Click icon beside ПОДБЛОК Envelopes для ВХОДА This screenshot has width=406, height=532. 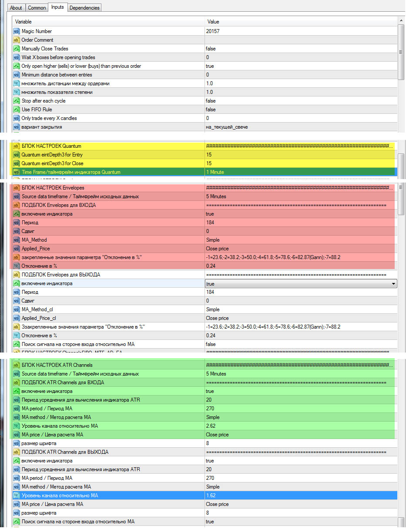point(17,205)
